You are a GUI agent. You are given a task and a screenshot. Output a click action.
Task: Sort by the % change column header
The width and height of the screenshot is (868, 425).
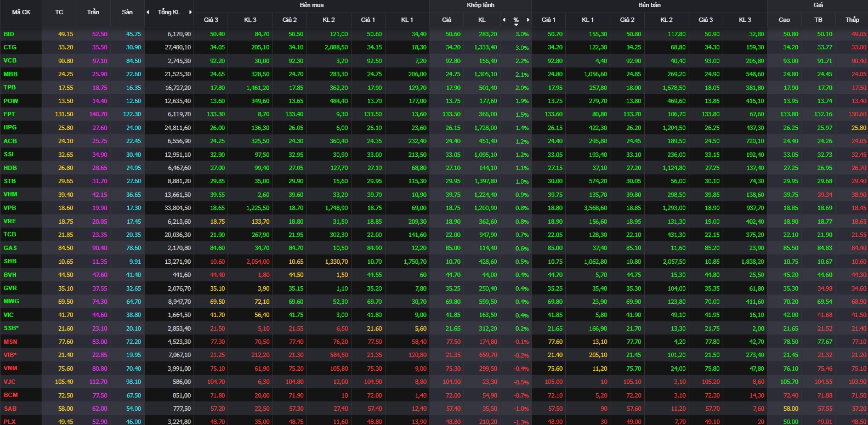point(516,20)
